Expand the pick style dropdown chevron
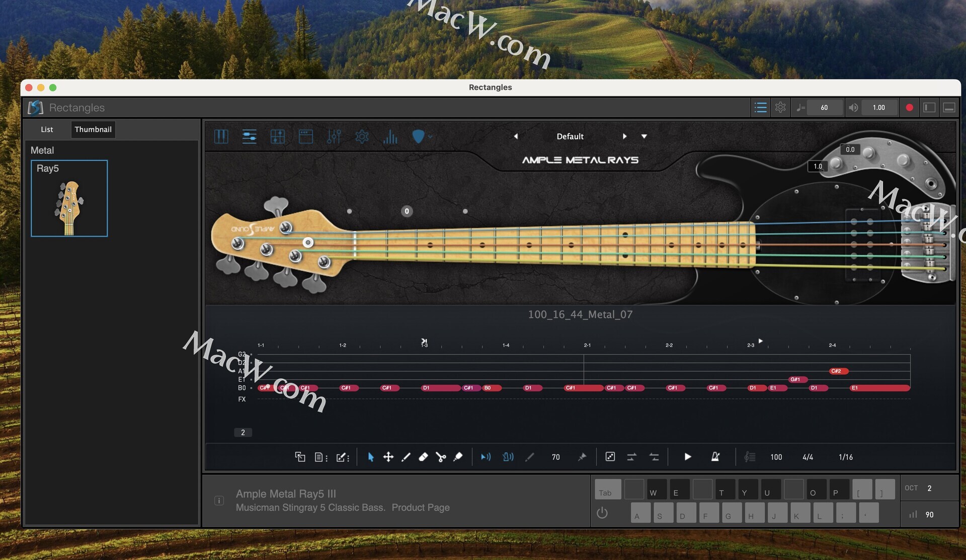 (430, 136)
